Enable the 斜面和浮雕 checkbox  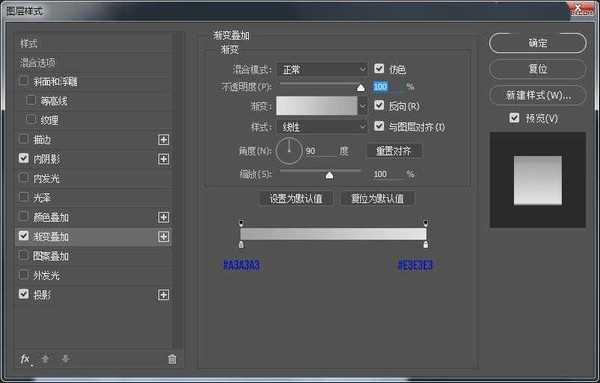24,81
